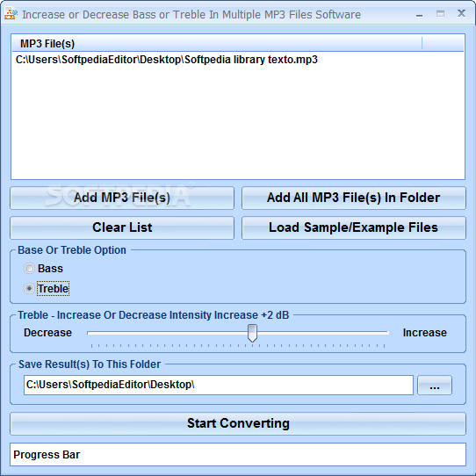This screenshot has height=476, width=476.
Task: Select Softpedia library texto.mp3 file row
Action: click(x=238, y=60)
